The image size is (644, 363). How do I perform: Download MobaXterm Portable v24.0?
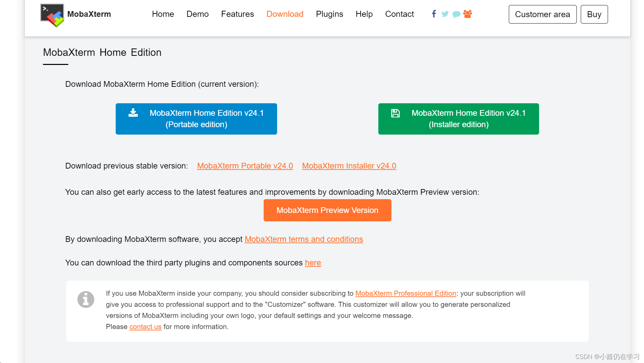pyautogui.click(x=245, y=166)
